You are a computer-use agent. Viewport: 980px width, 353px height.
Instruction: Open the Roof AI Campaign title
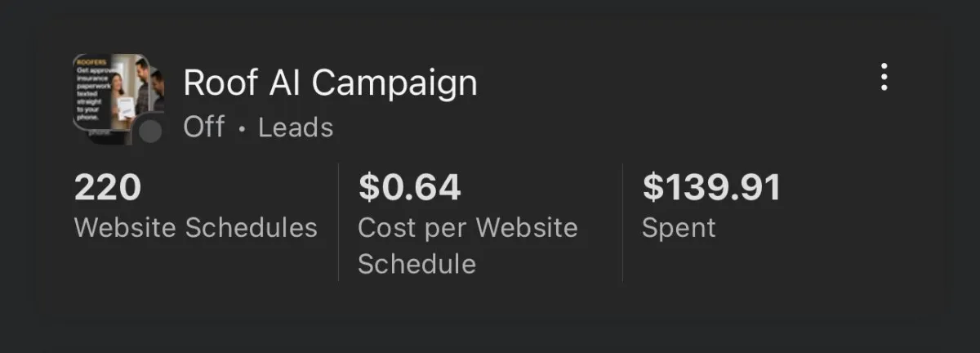330,83
